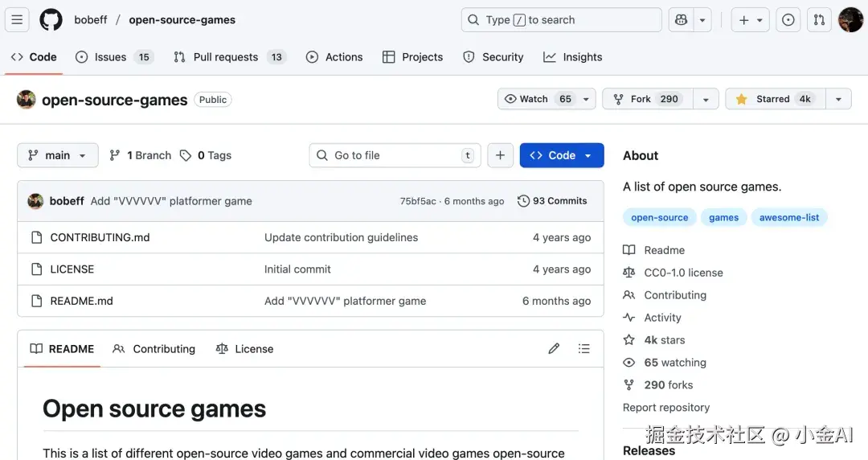
Task: Open the README.md file
Action: [81, 301]
